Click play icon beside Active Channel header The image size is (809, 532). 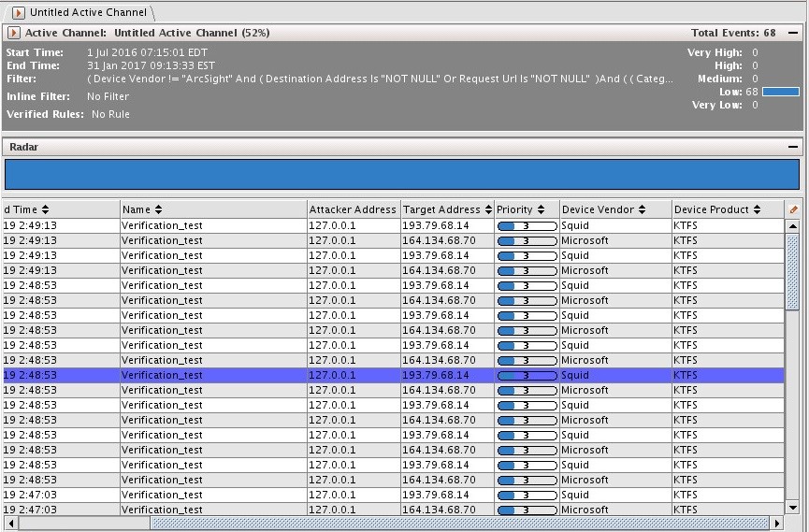coord(14,33)
